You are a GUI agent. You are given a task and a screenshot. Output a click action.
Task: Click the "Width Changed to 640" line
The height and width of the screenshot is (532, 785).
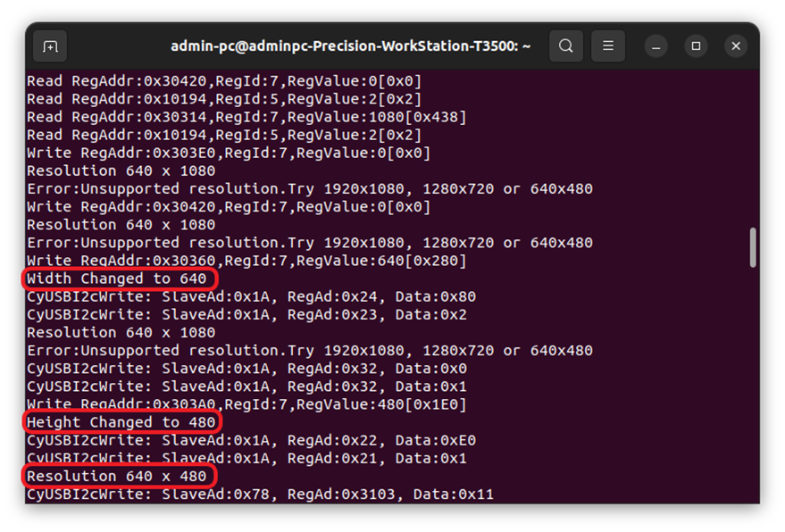coord(117,278)
